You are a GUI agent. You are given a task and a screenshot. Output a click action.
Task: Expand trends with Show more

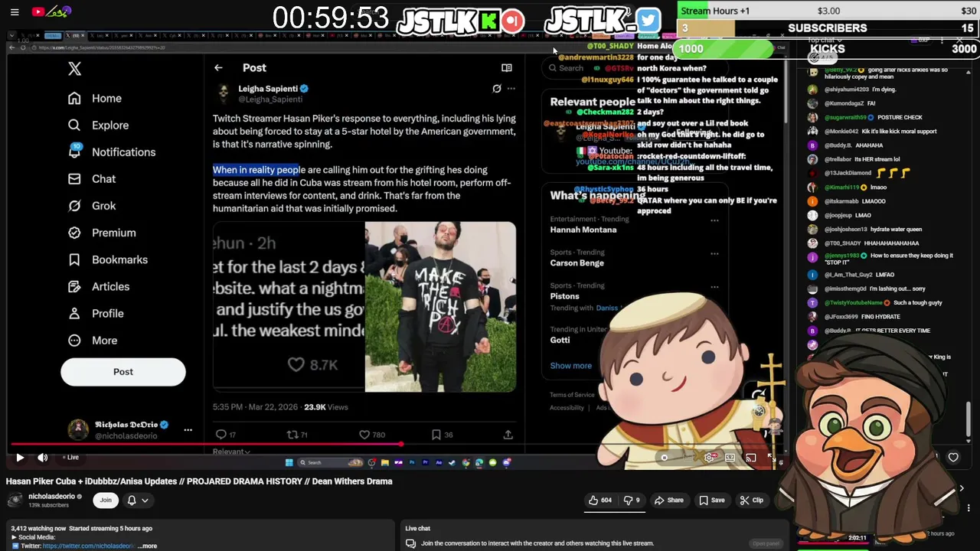point(571,366)
